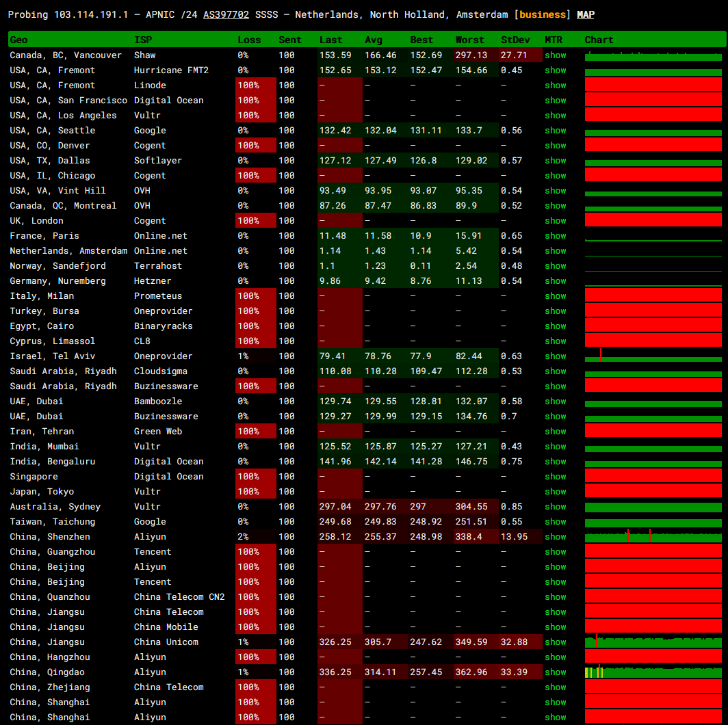Screen dimensions: 728x725
Task: Show MTR for Japan, Tokyo
Action: coord(556,492)
